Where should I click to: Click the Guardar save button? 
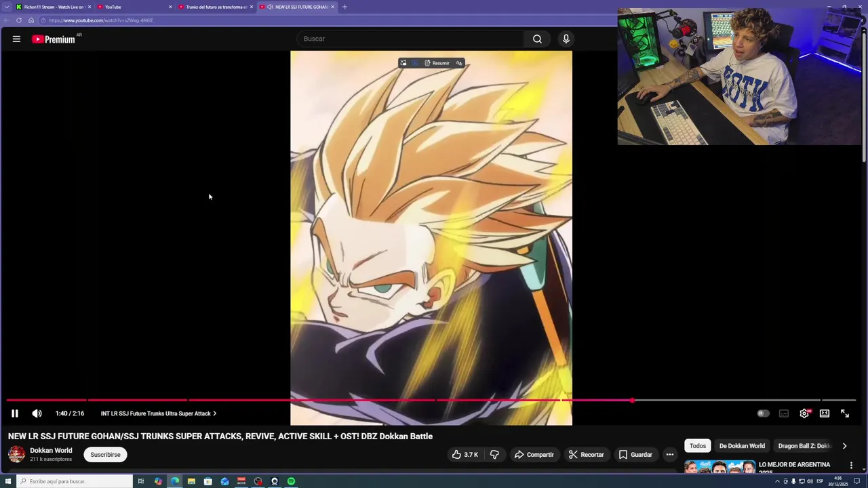(x=635, y=455)
